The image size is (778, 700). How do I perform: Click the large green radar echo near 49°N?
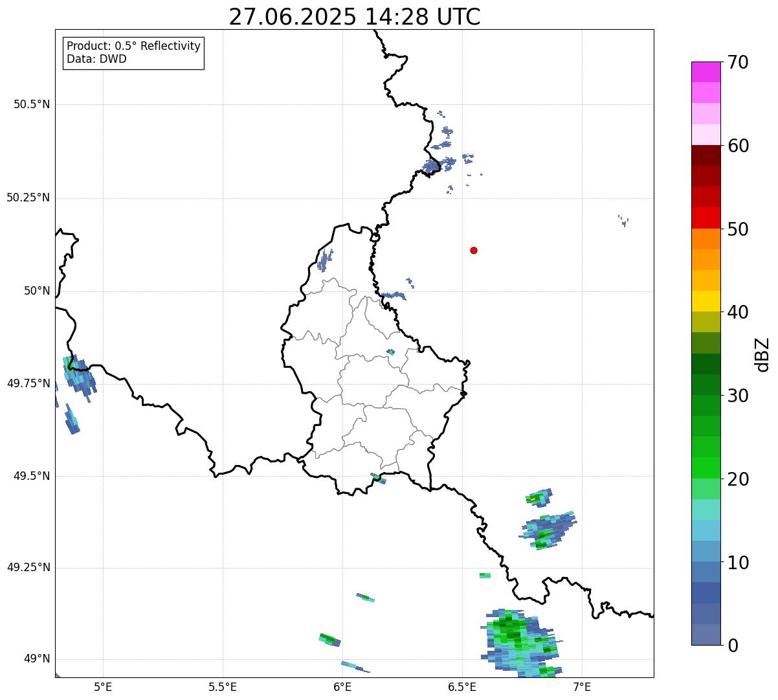[522, 643]
